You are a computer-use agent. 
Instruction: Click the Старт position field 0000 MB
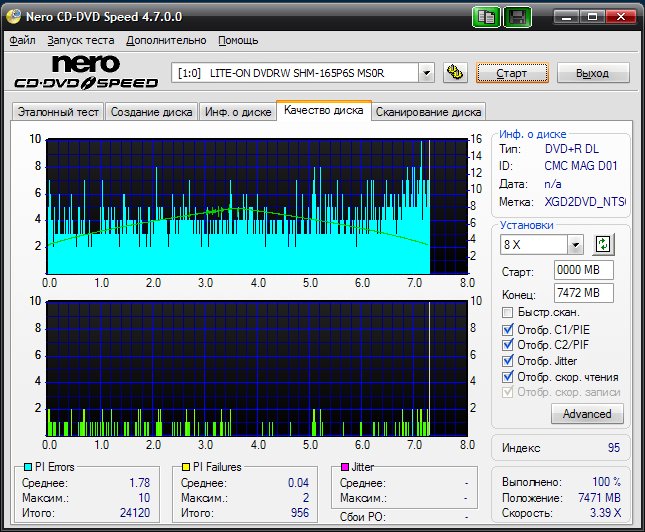pos(584,270)
